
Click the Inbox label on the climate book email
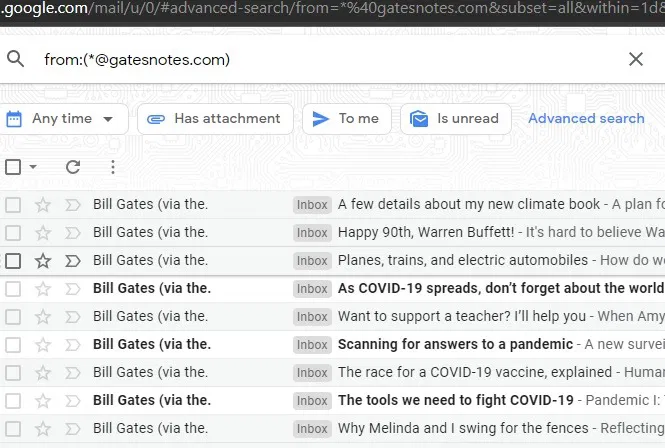click(x=312, y=205)
